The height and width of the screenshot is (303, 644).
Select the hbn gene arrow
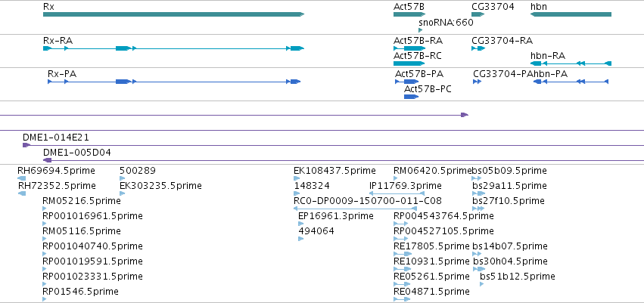point(571,14)
